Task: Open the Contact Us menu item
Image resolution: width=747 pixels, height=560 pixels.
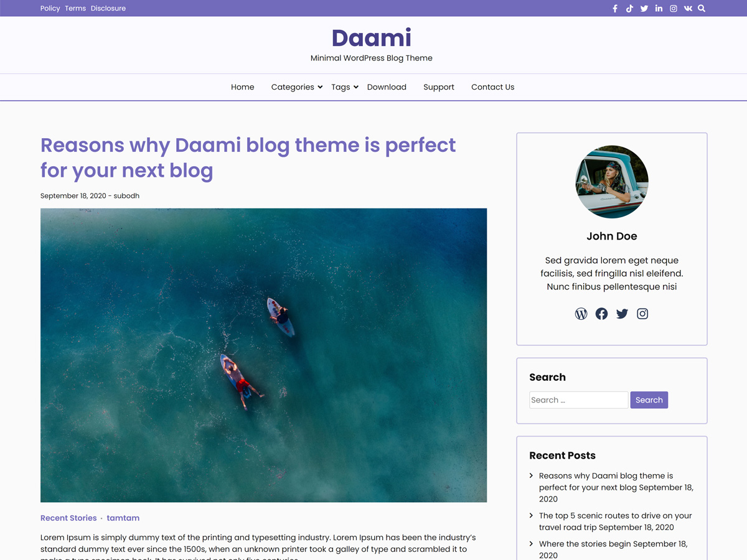Action: 492,87
